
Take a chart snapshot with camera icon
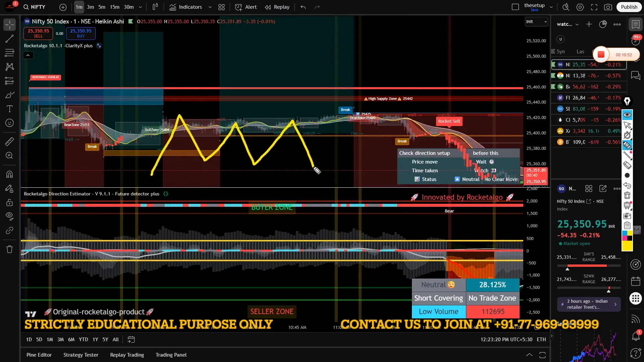608,7
